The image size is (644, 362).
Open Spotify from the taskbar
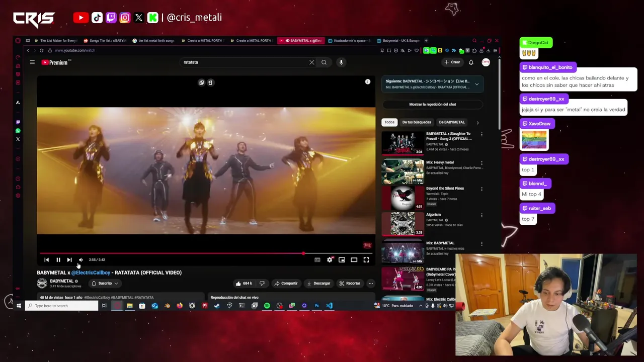267,306
